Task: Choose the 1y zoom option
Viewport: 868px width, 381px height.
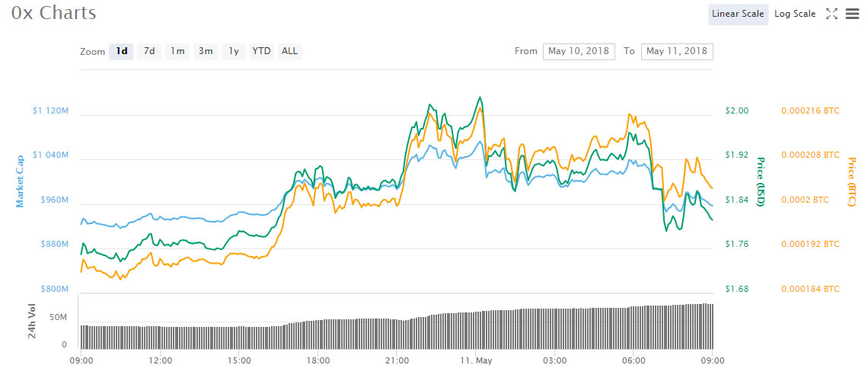Action: pos(234,51)
